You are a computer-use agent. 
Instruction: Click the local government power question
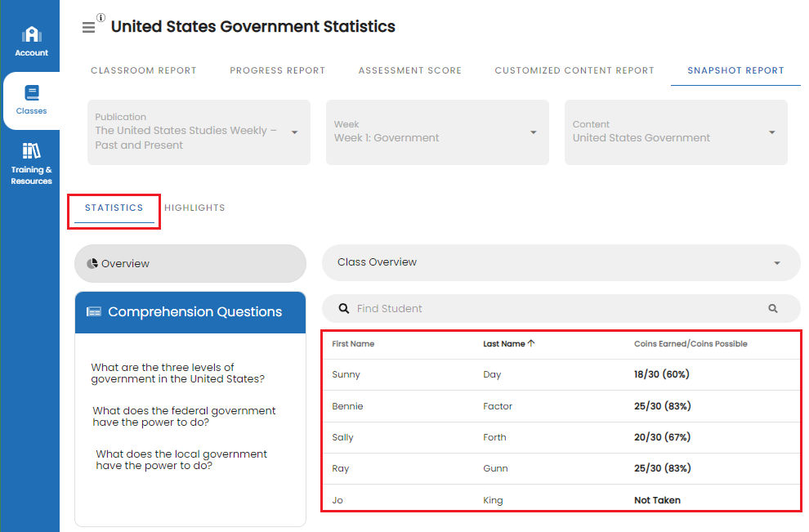click(x=181, y=460)
